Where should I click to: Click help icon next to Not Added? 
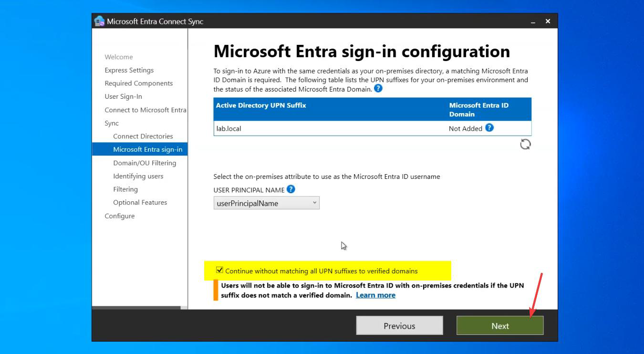pyautogui.click(x=489, y=128)
